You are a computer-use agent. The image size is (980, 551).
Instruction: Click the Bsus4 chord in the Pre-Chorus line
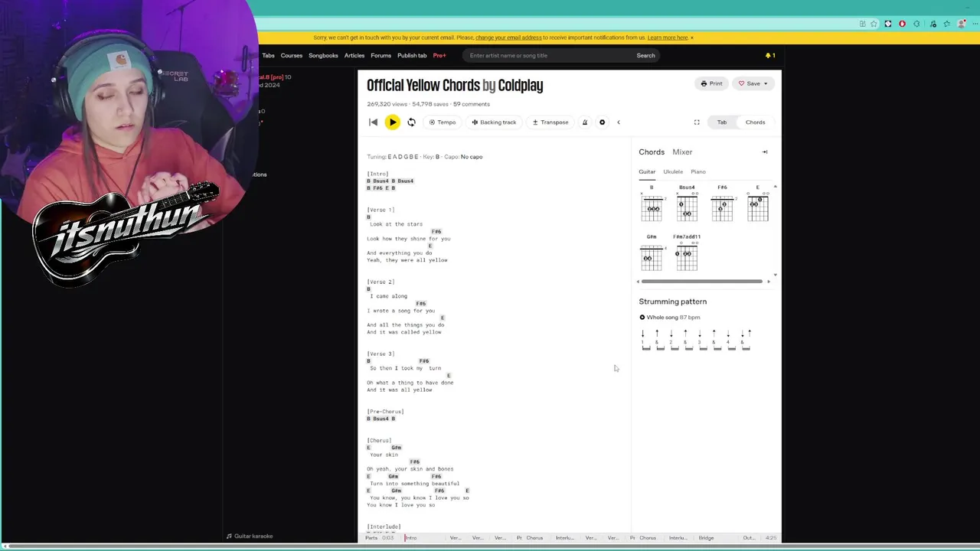click(381, 419)
